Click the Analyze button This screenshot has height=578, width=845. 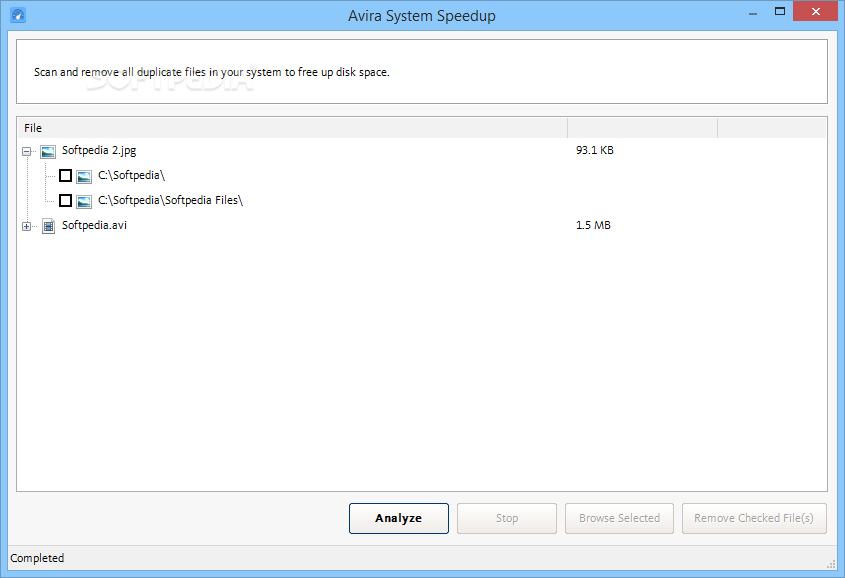(399, 518)
